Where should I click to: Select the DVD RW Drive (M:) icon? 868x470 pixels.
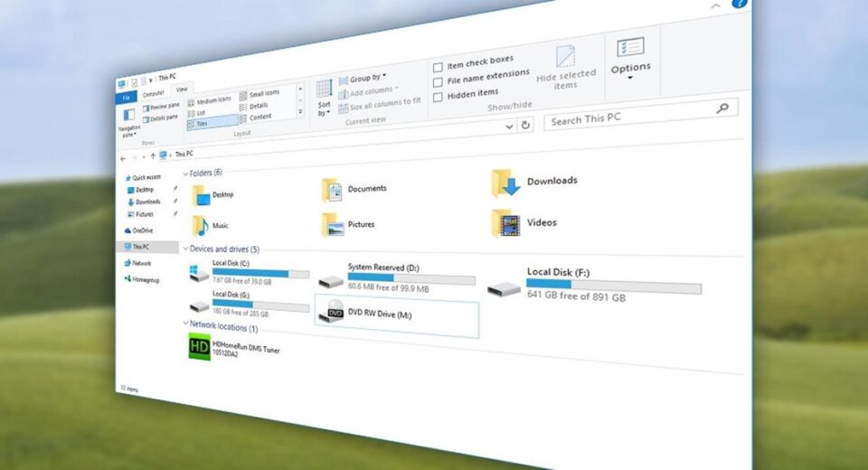332,312
